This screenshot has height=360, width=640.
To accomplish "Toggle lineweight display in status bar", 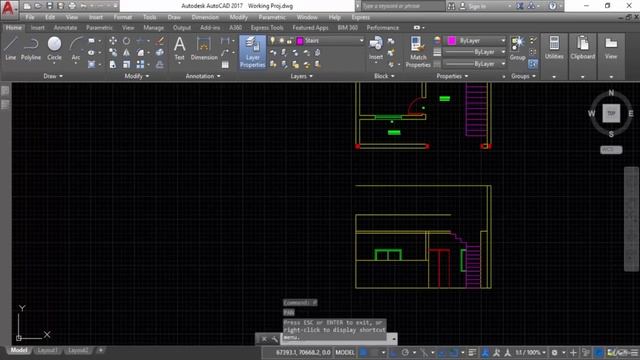I will (x=472, y=352).
